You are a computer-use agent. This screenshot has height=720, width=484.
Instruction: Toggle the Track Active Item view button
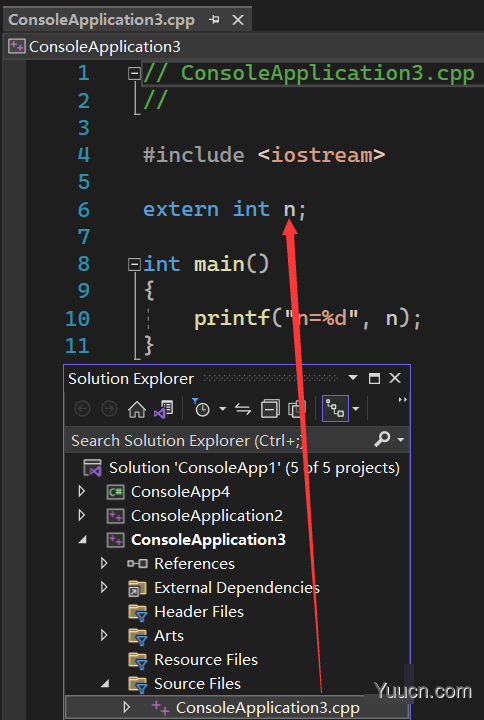335,408
